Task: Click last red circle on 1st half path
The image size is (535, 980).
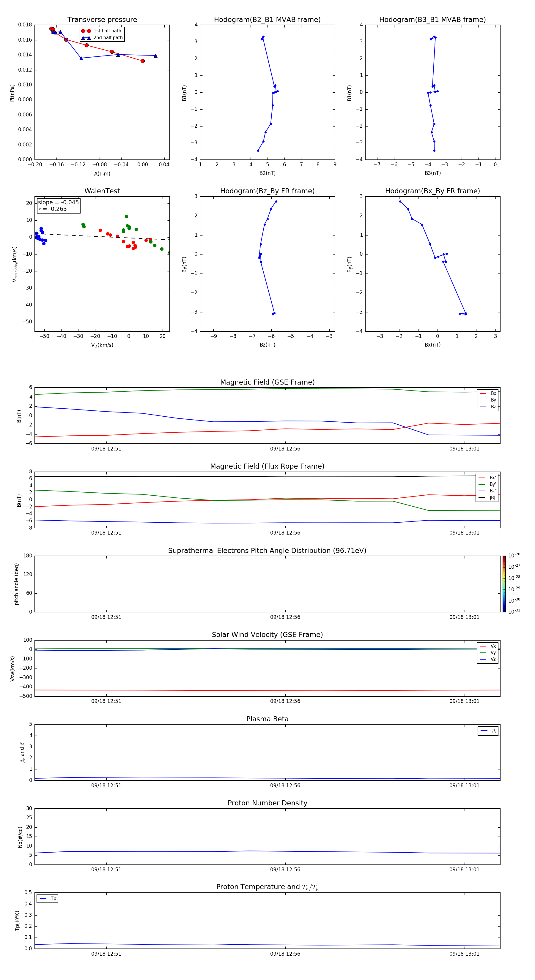Action: click(143, 61)
